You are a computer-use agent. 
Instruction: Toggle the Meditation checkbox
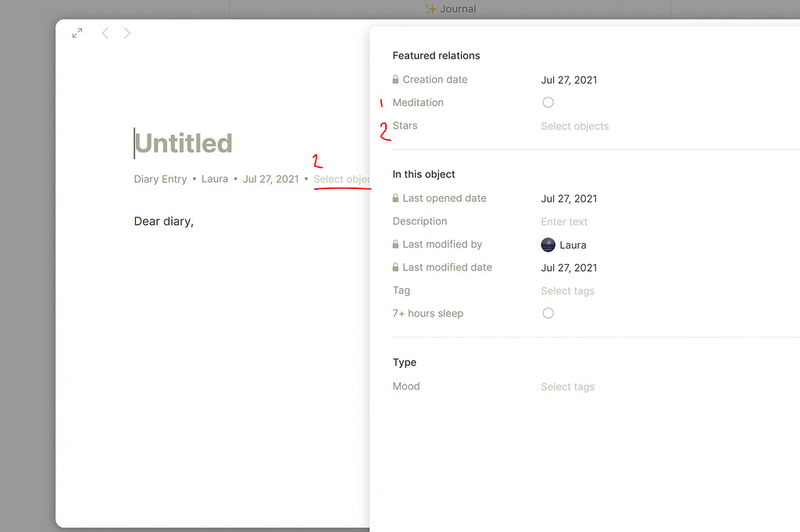point(548,102)
